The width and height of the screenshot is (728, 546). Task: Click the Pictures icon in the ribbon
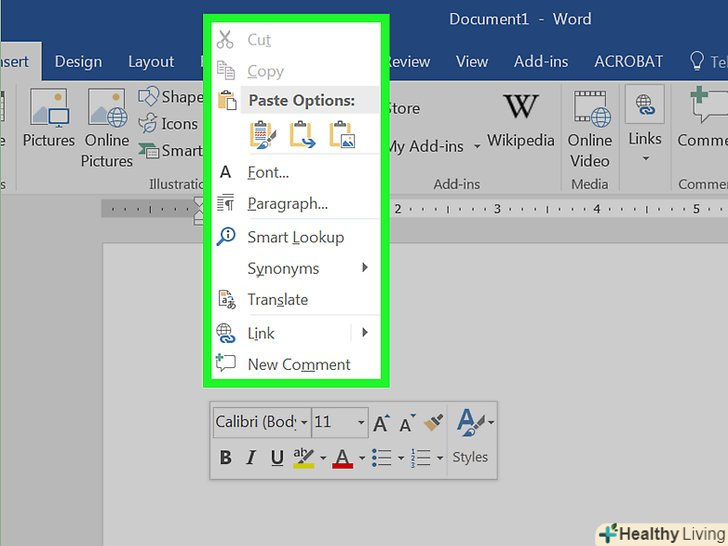point(48,119)
